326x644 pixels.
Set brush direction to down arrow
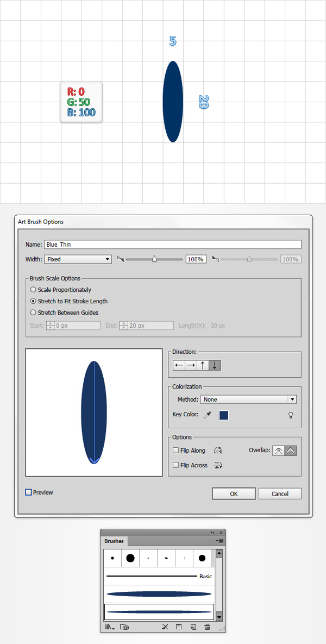[x=215, y=365]
